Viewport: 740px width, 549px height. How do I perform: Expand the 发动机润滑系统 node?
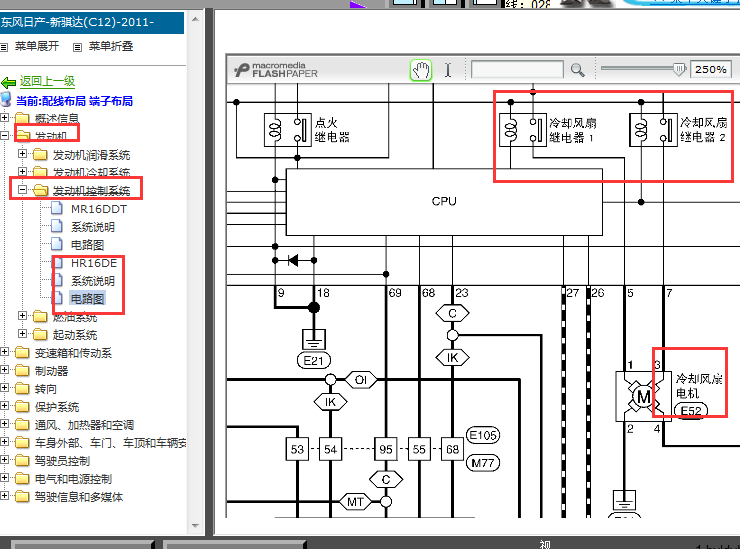tap(22, 153)
